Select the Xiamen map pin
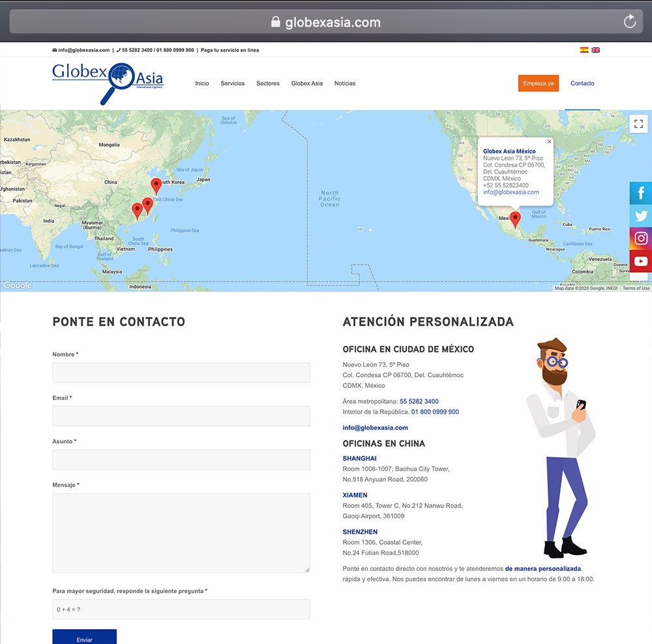Image resolution: width=652 pixels, height=644 pixels. (x=147, y=206)
